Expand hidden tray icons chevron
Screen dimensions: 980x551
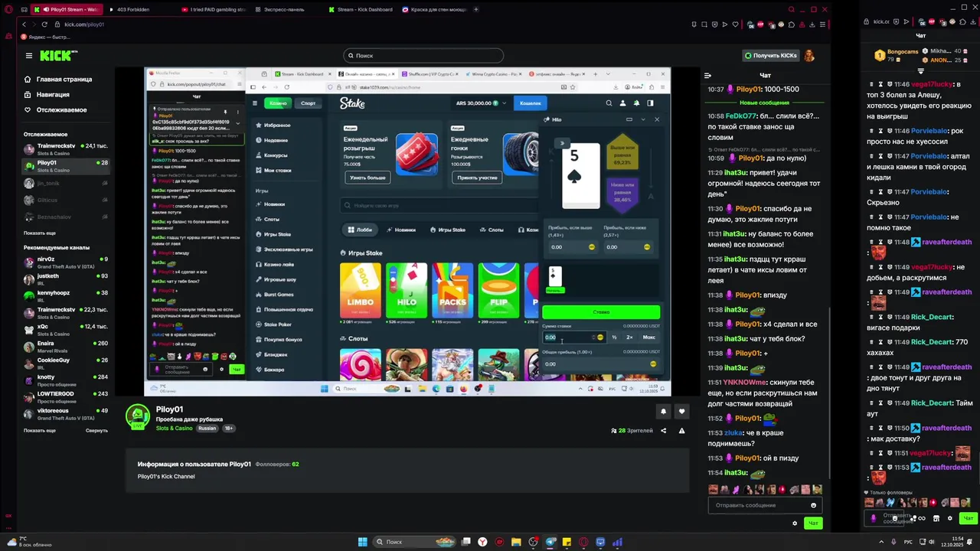click(880, 542)
